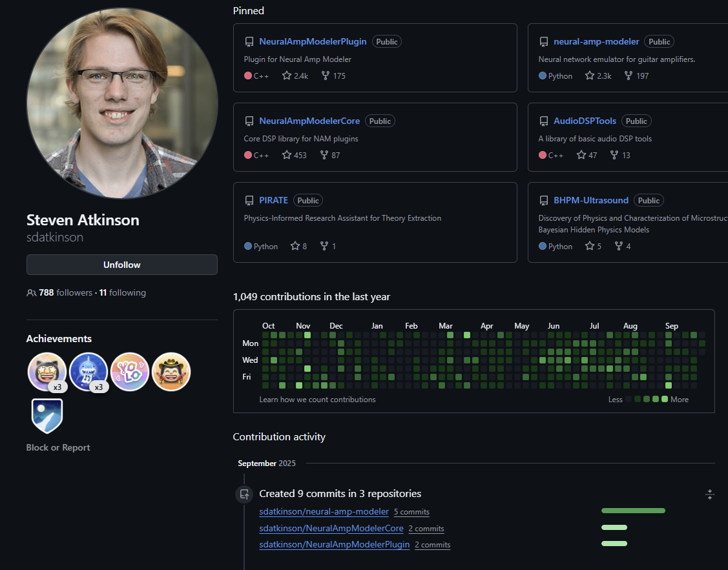Click the PIRATE repository icon
This screenshot has height=570, width=728.
point(249,200)
